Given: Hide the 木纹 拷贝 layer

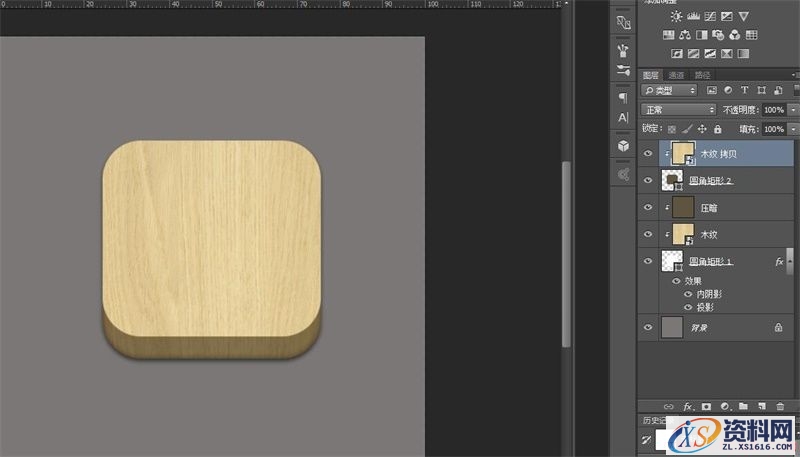Looking at the screenshot, I should (x=648, y=153).
